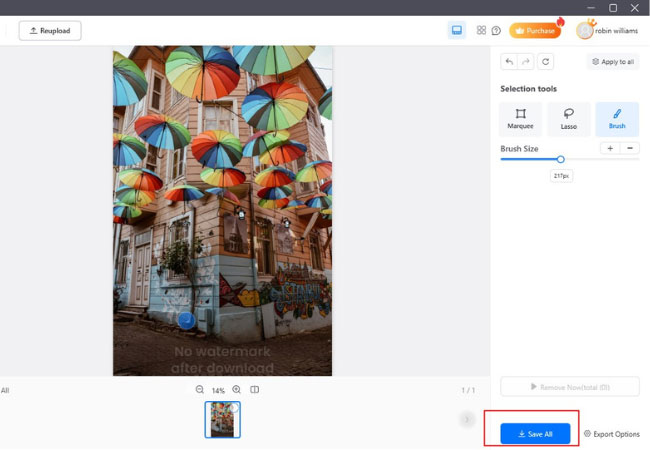Switch to the grid view layout
650x450 pixels.
tap(481, 31)
